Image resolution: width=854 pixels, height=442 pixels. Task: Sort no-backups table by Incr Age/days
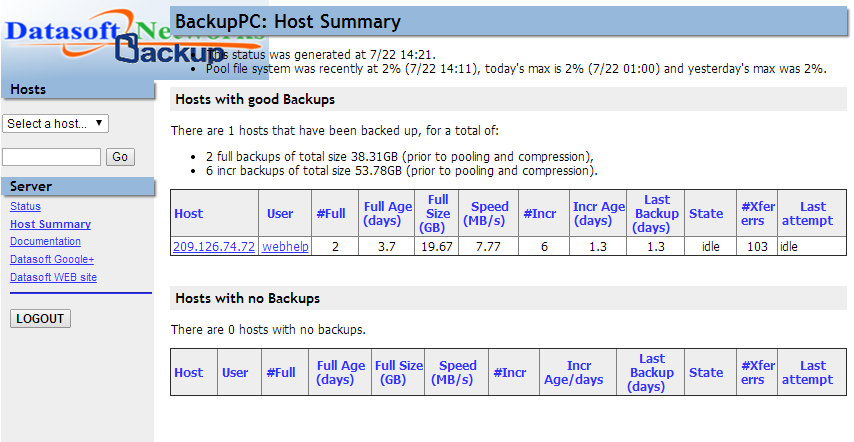tap(578, 372)
